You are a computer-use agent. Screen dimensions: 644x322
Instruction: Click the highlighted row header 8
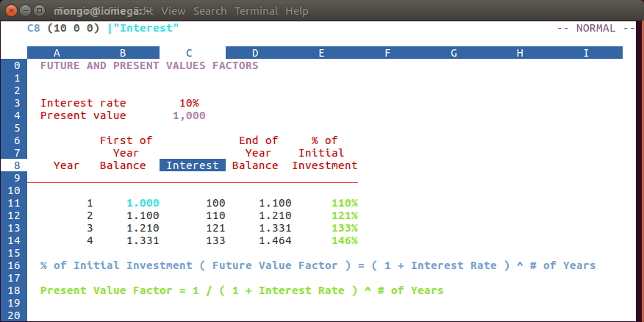click(x=14, y=165)
